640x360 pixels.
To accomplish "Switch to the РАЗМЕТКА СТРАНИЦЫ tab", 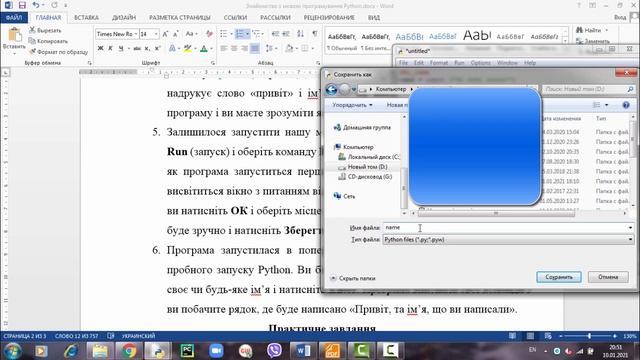I will coord(180,18).
